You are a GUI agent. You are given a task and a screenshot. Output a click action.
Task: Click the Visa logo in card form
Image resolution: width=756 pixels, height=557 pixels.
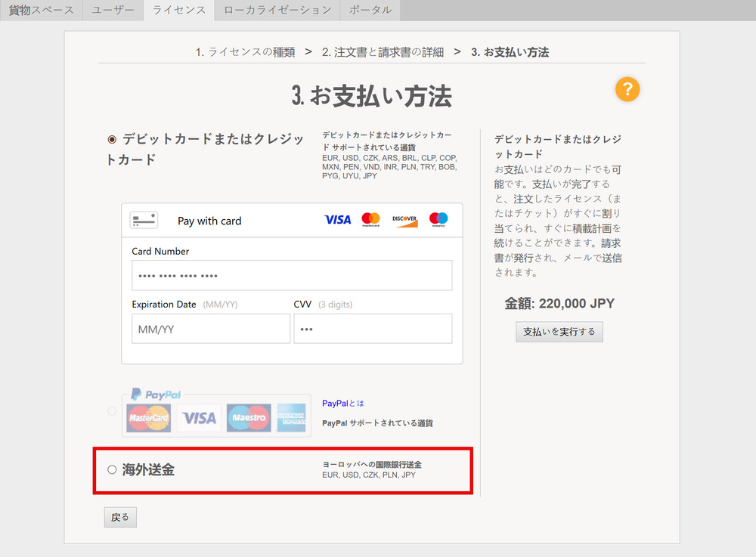[x=338, y=220]
